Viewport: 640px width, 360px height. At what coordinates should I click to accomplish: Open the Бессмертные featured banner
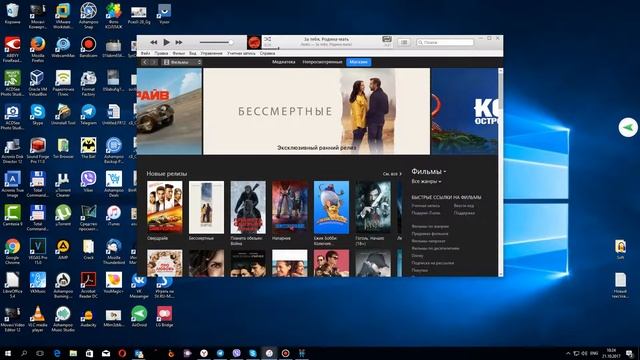click(316, 111)
